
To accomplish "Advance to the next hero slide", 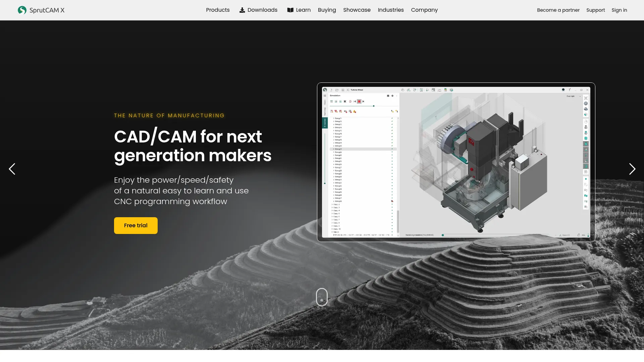I will 632,169.
